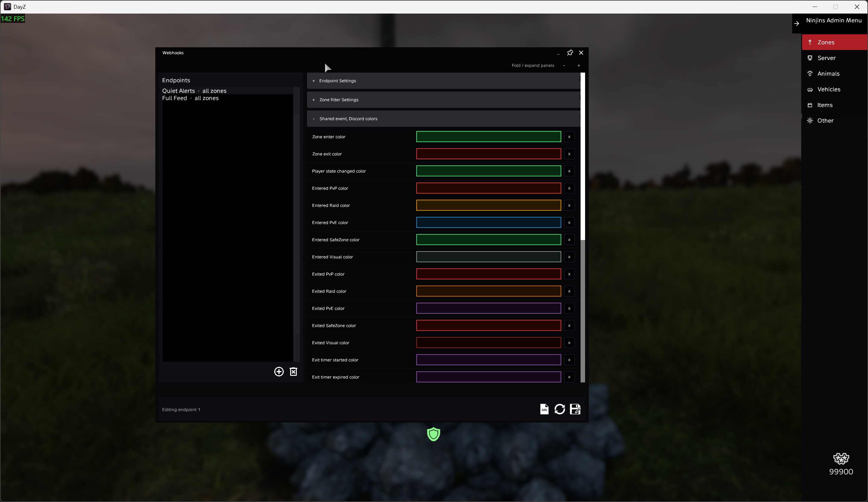Expand all panels with plus button
The width and height of the screenshot is (868, 502).
point(579,65)
